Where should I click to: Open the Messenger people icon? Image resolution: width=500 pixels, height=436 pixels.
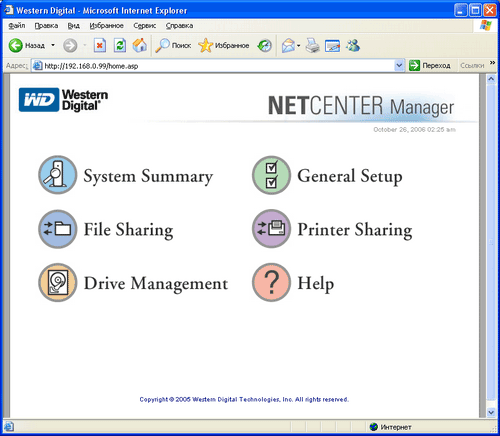click(x=353, y=45)
